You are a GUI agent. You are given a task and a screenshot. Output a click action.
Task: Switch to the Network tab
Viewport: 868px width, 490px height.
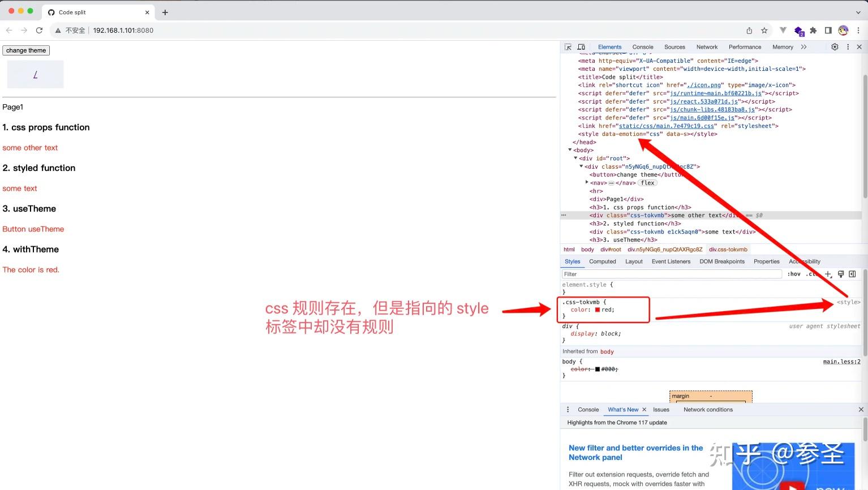click(707, 47)
